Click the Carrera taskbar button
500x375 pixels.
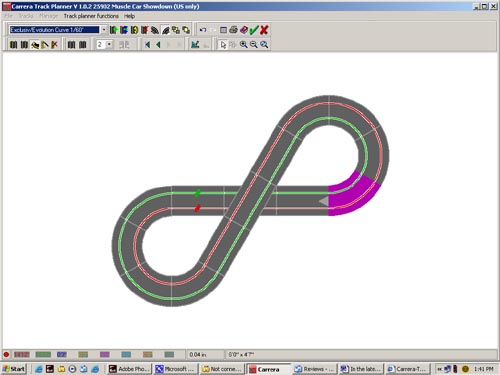pos(268,369)
